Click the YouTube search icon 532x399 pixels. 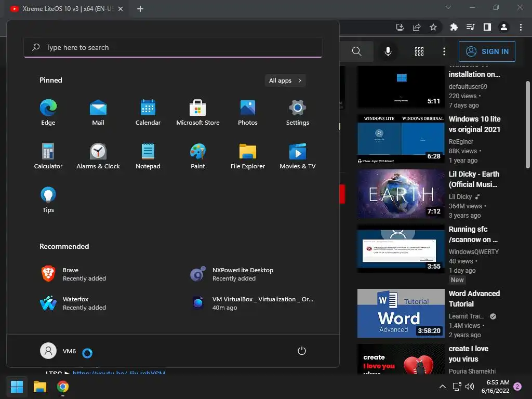point(356,51)
